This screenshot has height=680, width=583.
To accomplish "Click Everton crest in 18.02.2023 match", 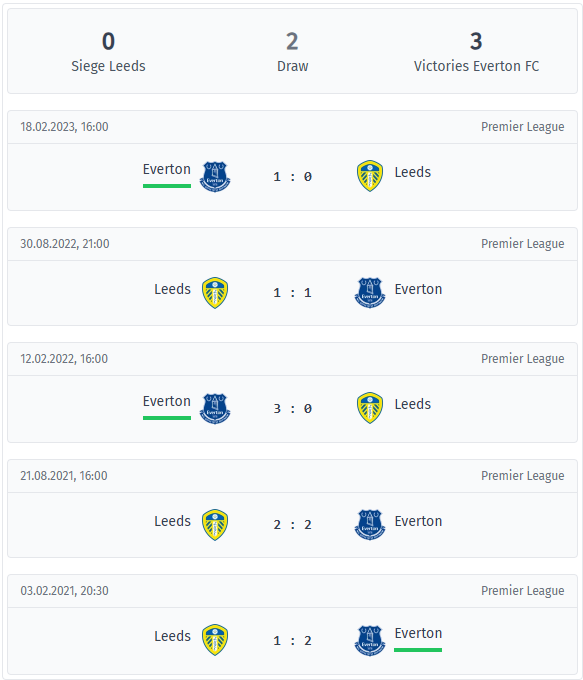I will tap(215, 177).
